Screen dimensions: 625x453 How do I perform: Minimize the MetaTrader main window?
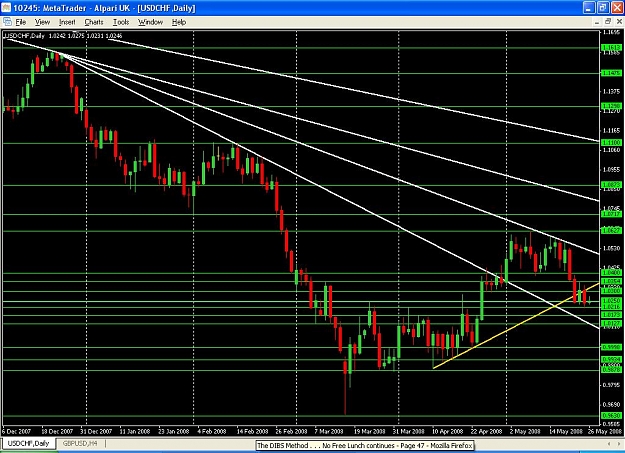tap(589, 8)
